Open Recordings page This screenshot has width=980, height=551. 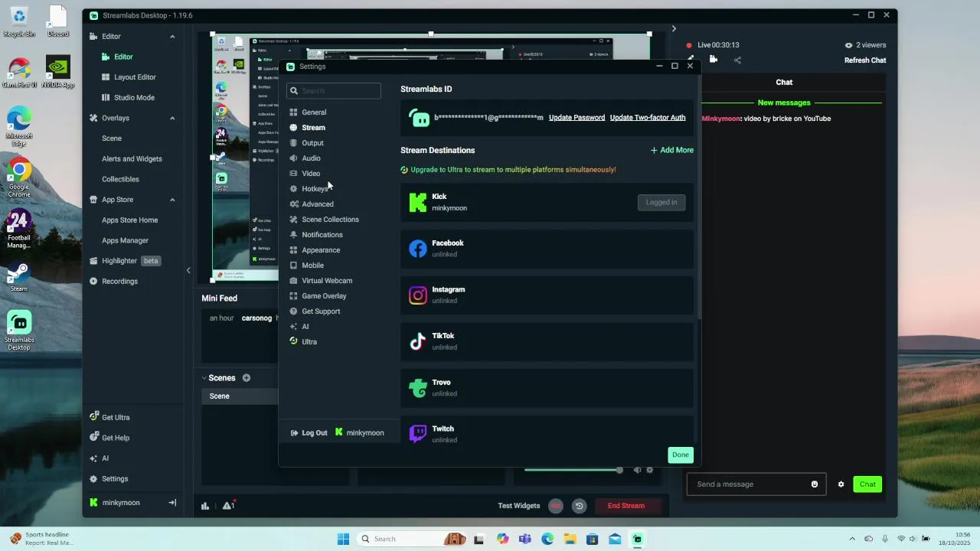(119, 282)
